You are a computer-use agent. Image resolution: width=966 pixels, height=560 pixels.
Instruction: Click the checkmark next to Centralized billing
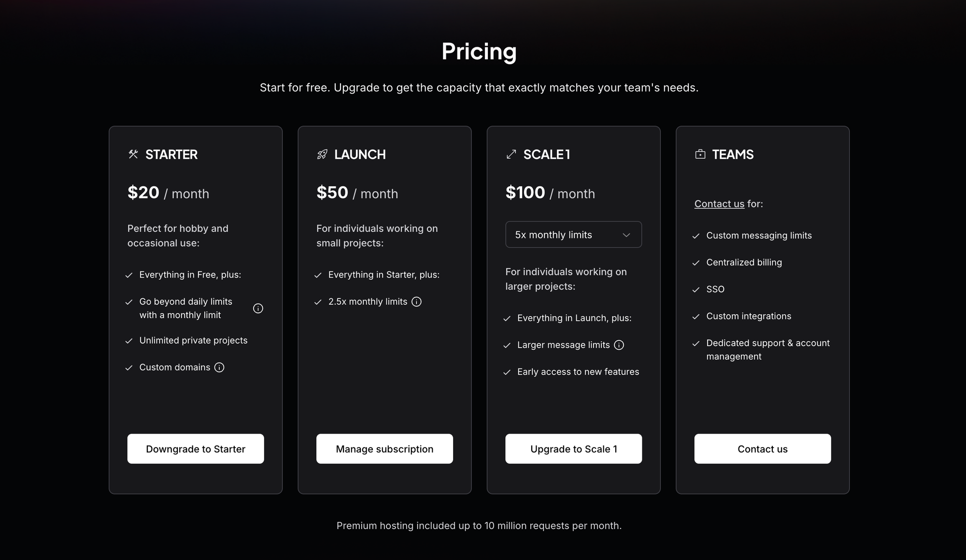(696, 263)
